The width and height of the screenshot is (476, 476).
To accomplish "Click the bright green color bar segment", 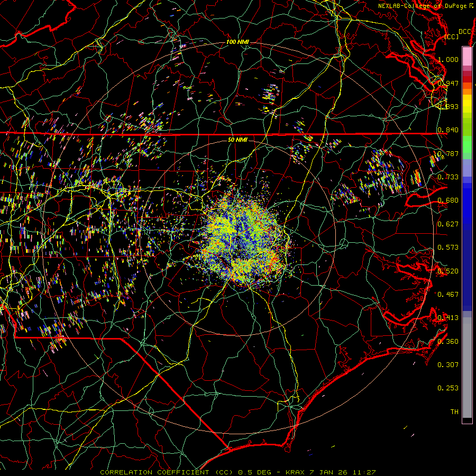I will [x=467, y=144].
